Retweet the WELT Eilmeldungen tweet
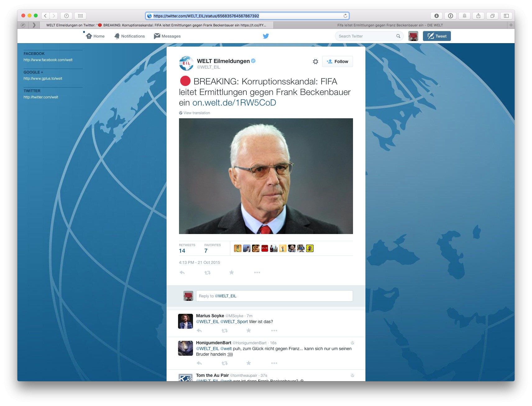This screenshot has height=406, width=532. pos(208,273)
